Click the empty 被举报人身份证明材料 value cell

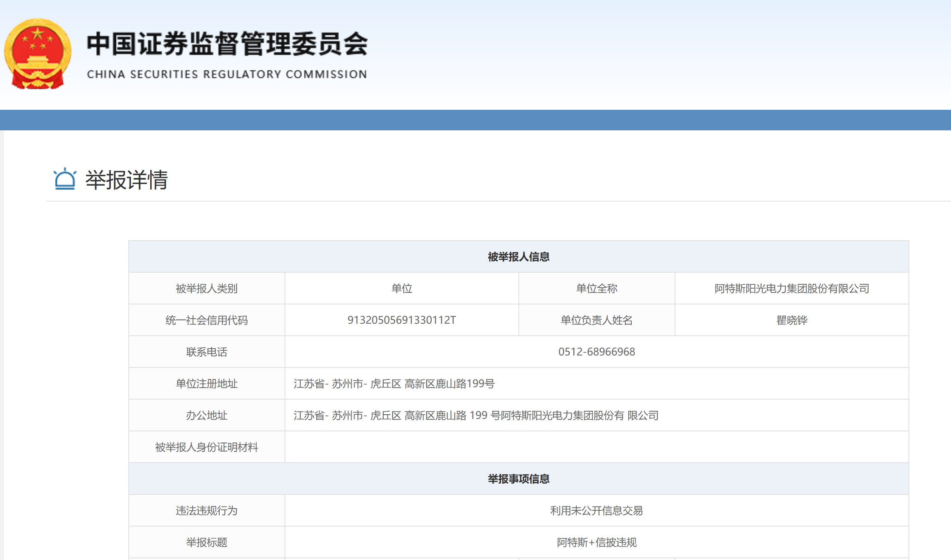pos(596,447)
